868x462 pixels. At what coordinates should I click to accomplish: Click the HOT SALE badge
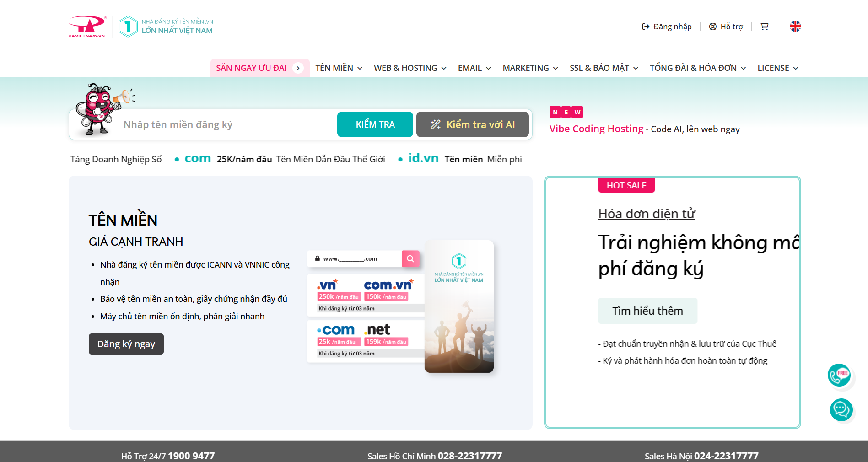(x=626, y=185)
